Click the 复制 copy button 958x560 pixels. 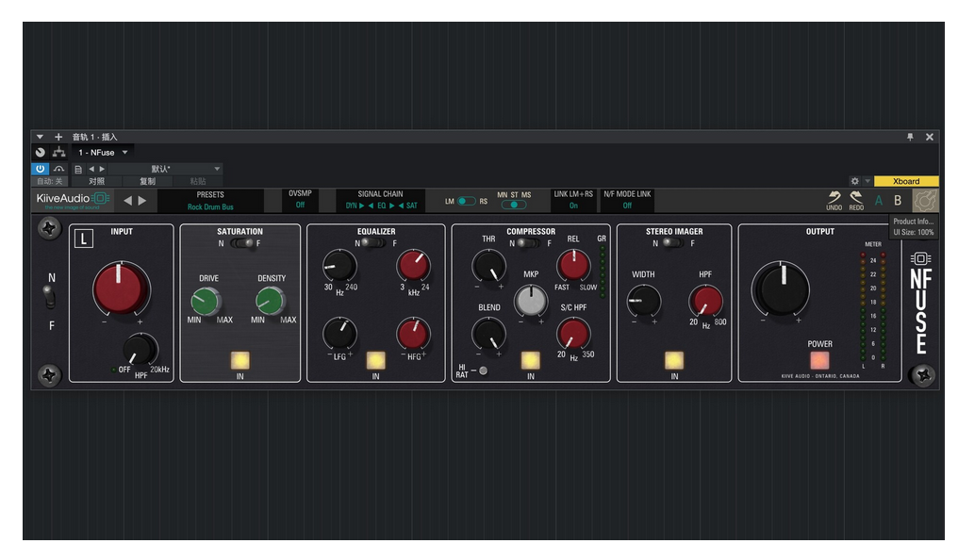(147, 181)
